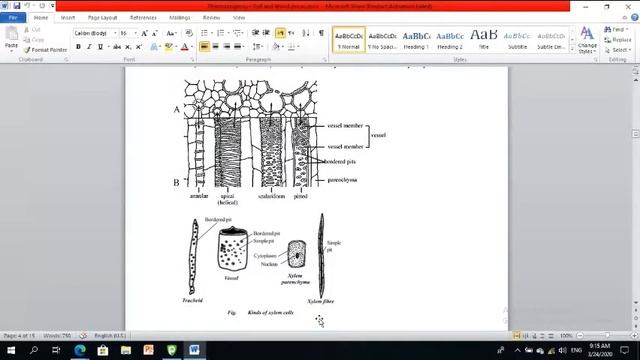
Task: Click the Replace button
Action: (618, 40)
